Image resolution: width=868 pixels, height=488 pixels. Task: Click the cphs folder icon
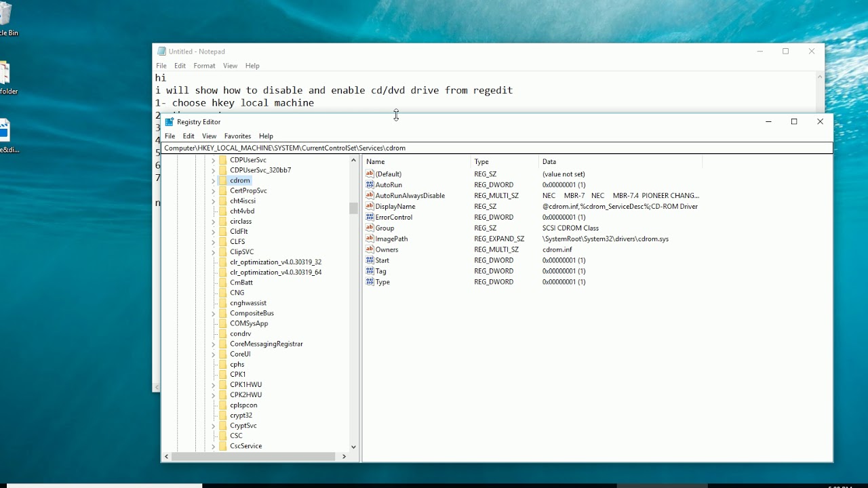223,364
